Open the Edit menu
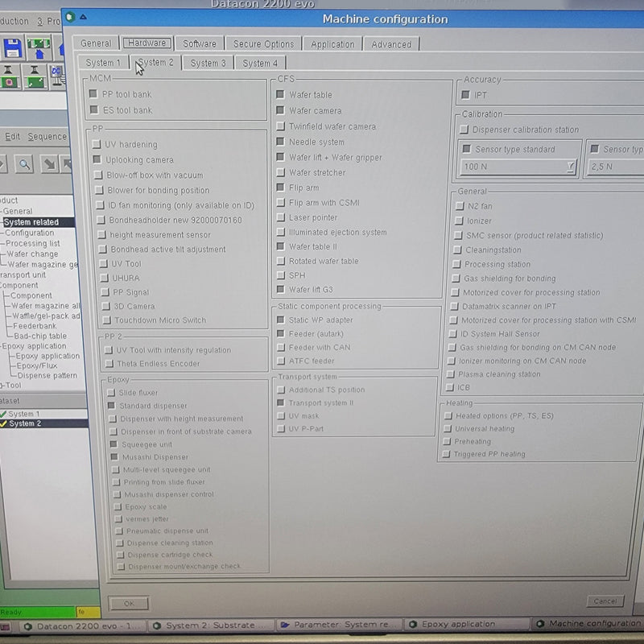The width and height of the screenshot is (644, 644). (12, 136)
